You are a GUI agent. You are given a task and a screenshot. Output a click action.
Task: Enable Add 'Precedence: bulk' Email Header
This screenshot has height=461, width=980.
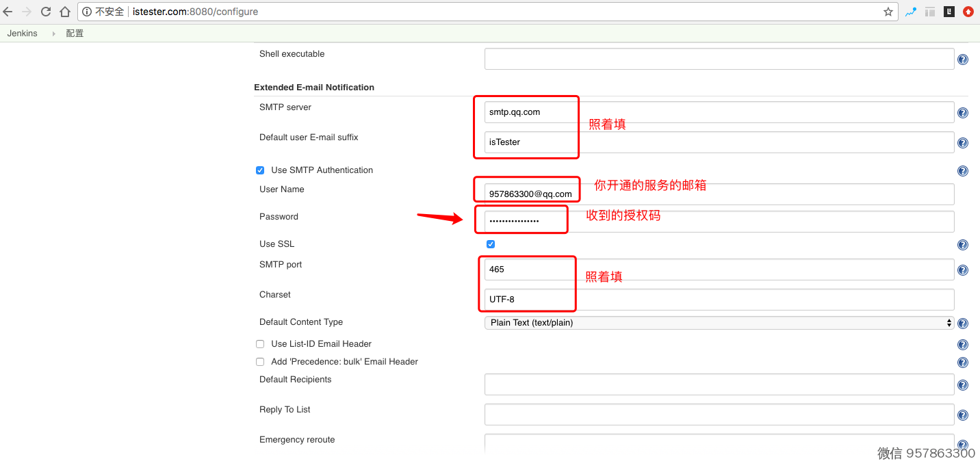(260, 362)
